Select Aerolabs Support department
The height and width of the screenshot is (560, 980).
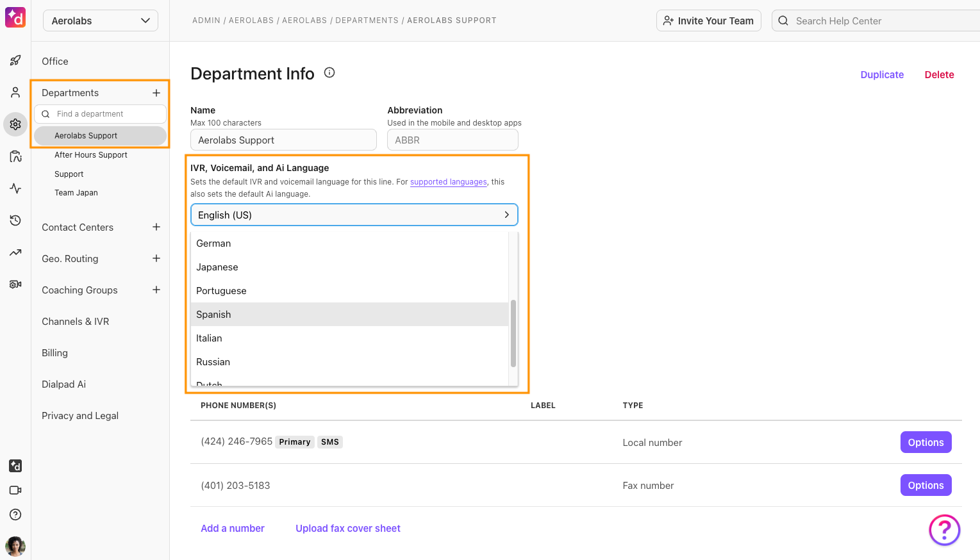(100, 136)
